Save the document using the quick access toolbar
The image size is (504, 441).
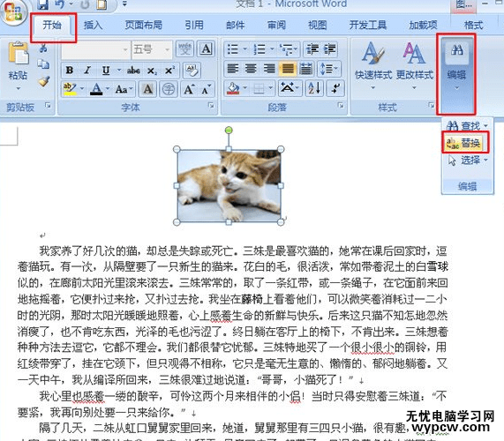click(x=42, y=4)
